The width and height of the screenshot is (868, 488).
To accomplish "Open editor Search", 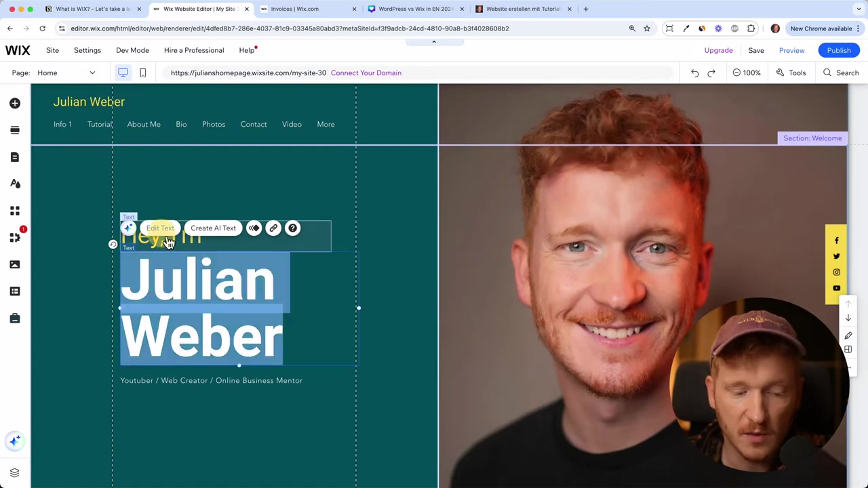I will [x=841, y=73].
